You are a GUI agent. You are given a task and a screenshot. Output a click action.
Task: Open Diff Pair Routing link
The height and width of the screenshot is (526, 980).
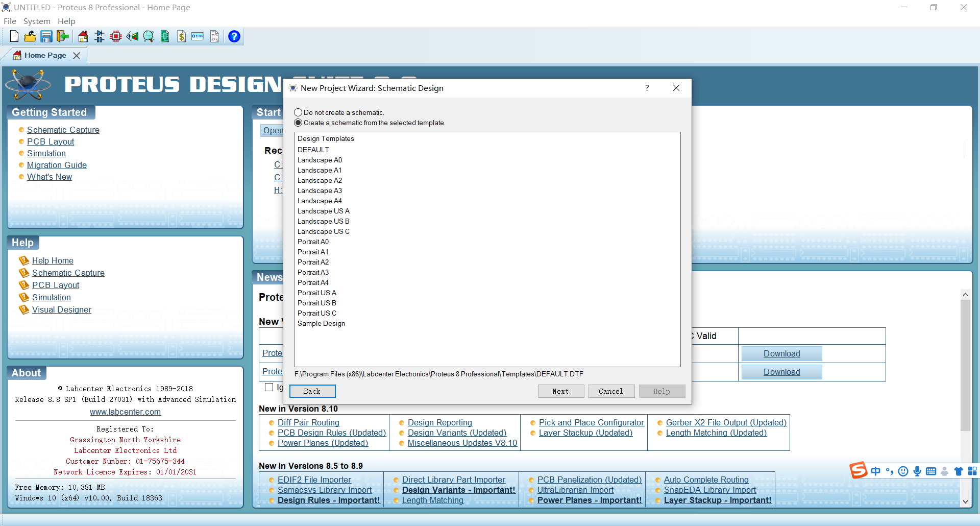308,422
